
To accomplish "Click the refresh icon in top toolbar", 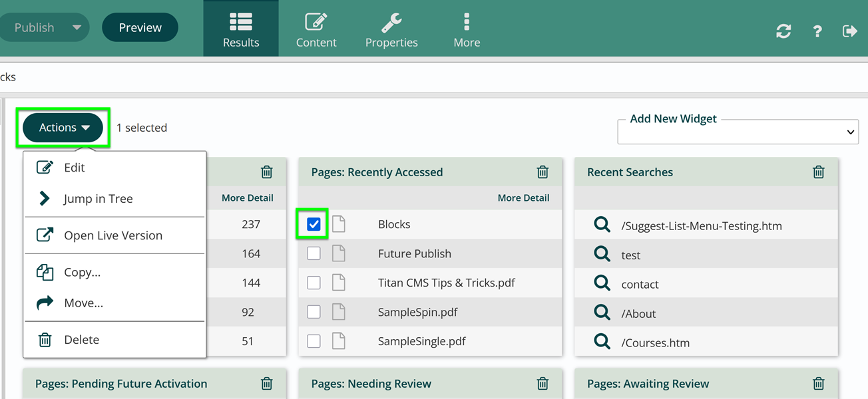I will click(x=783, y=31).
